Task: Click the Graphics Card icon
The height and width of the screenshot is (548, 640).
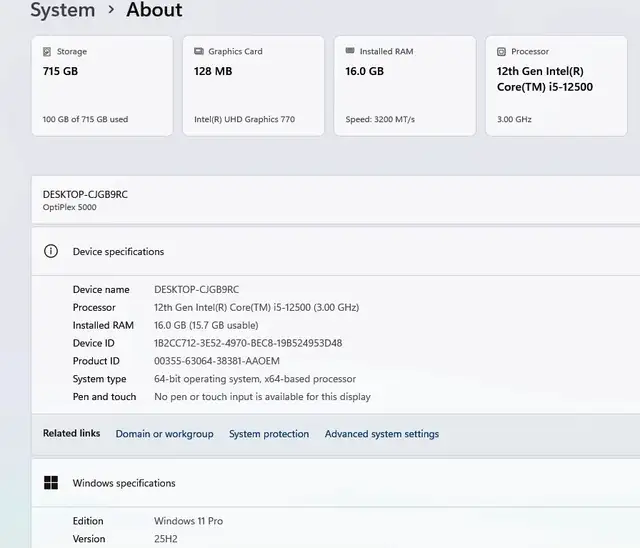Action: (x=199, y=51)
